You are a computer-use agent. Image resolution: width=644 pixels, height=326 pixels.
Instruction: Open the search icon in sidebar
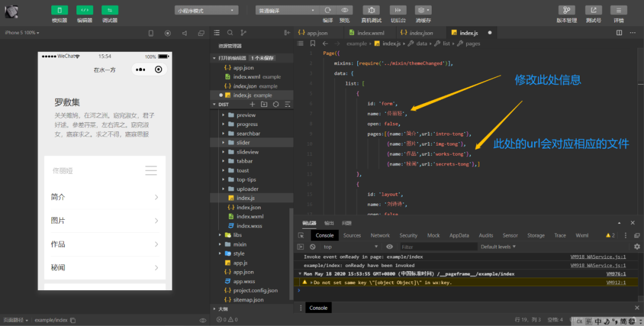coord(230,33)
